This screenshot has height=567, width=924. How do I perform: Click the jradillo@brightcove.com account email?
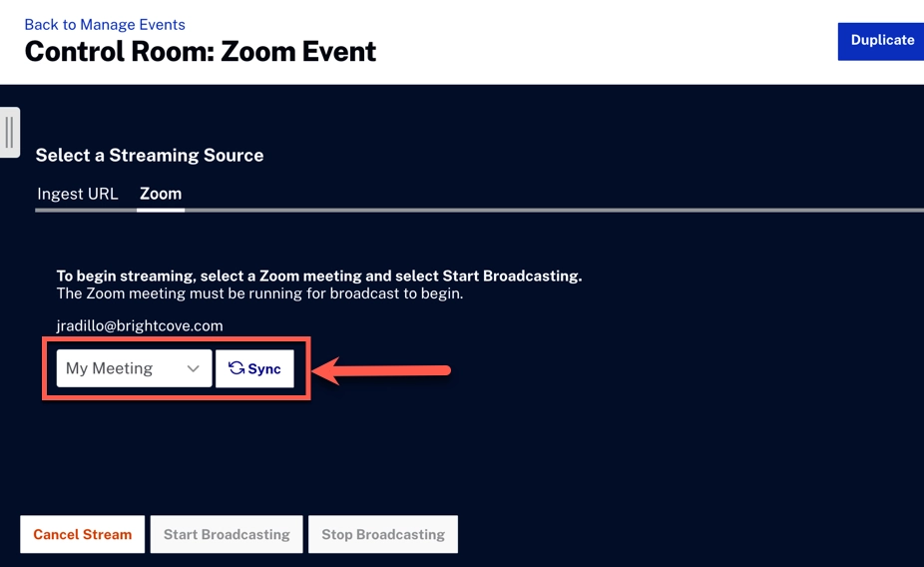tap(140, 325)
